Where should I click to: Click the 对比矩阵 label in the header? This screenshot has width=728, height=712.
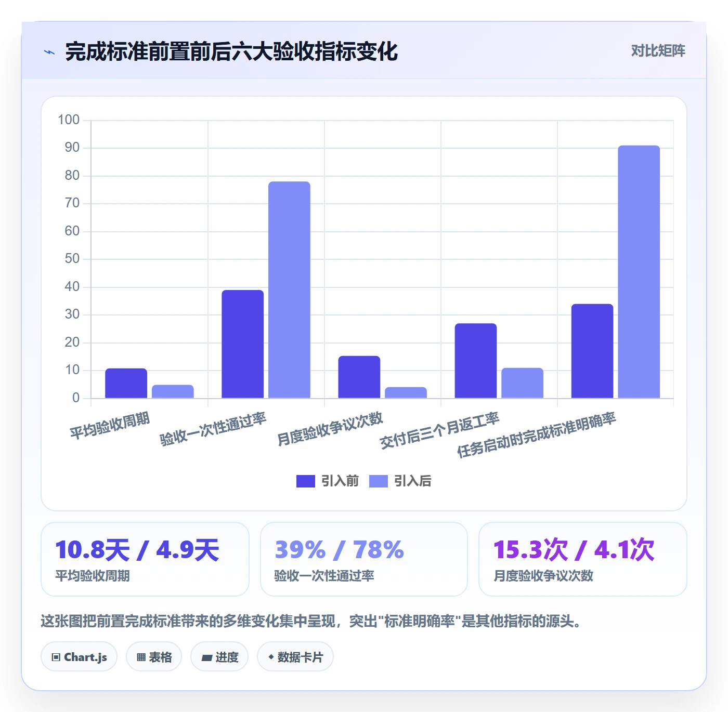pyautogui.click(x=658, y=51)
